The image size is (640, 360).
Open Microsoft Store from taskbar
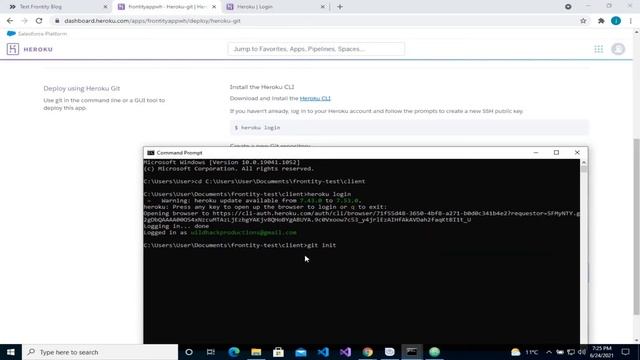pyautogui.click(x=278, y=352)
